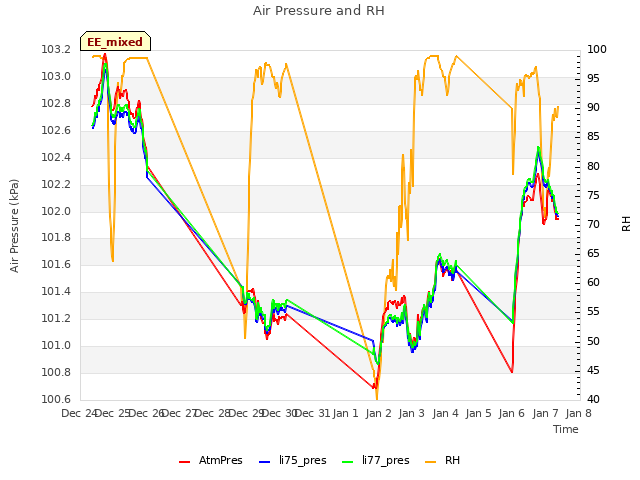Click the Dec 31 date tick label
This screenshot has width=640, height=480.
[312, 414]
